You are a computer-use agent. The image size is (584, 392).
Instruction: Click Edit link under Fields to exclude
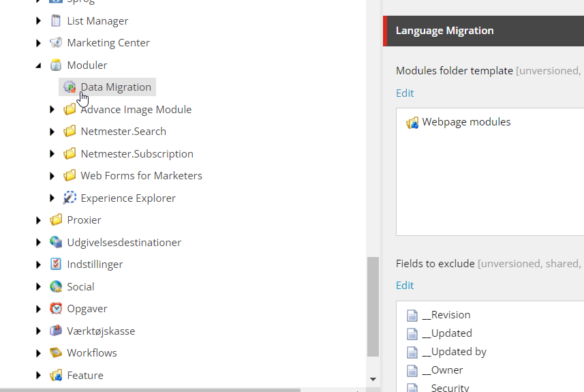(405, 286)
